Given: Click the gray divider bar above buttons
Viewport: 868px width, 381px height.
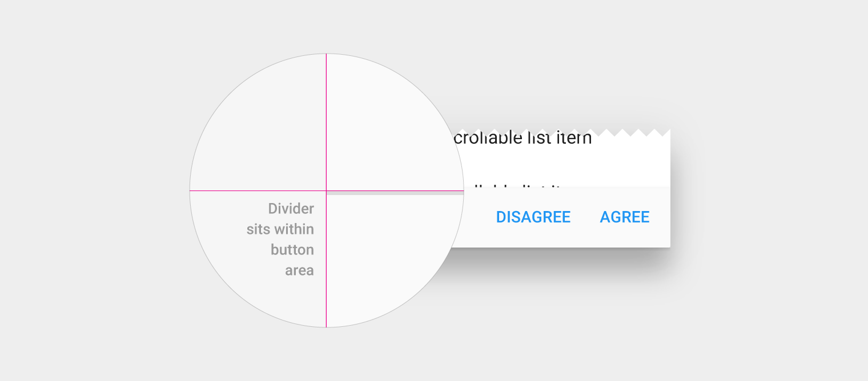Looking at the screenshot, I should pos(395,193).
